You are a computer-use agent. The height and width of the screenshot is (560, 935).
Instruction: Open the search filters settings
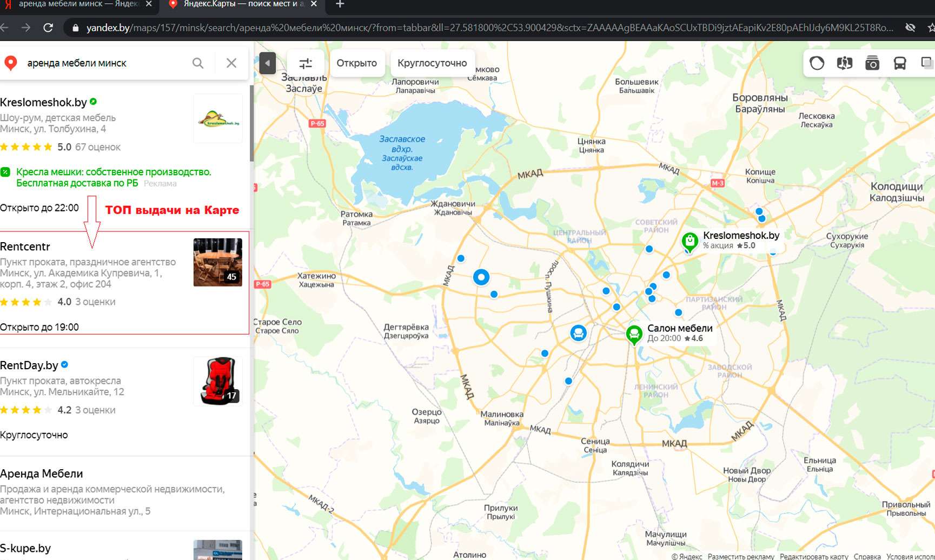(306, 63)
